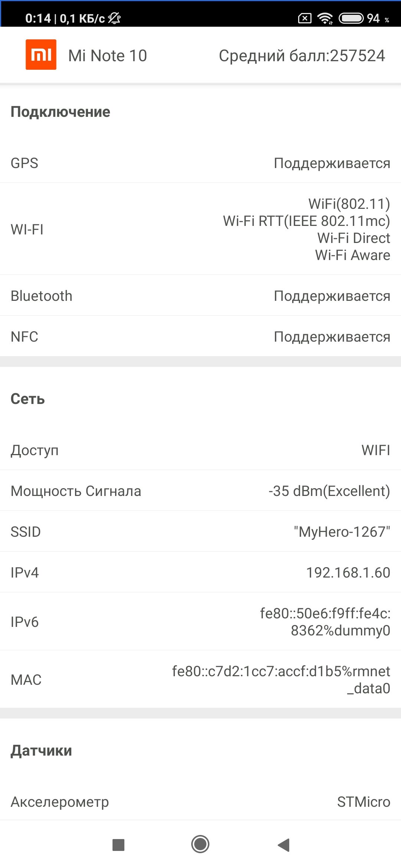Select the Bluetooth row
This screenshot has width=401, height=868.
pyautogui.click(x=200, y=296)
